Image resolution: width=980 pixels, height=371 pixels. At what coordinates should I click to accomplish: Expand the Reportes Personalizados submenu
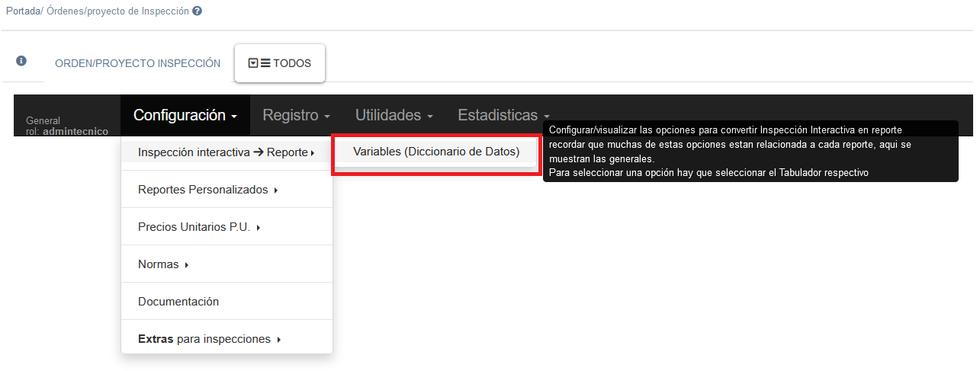pyautogui.click(x=207, y=190)
